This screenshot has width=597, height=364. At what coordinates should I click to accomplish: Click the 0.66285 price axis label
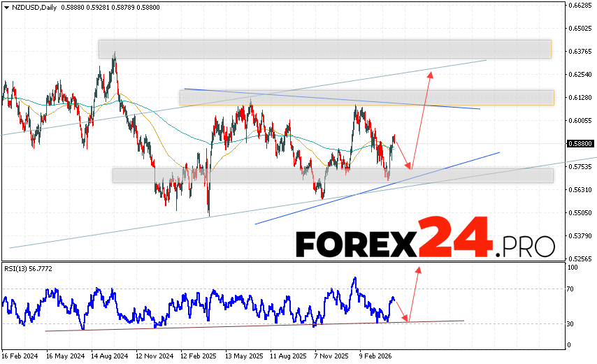[x=580, y=6]
